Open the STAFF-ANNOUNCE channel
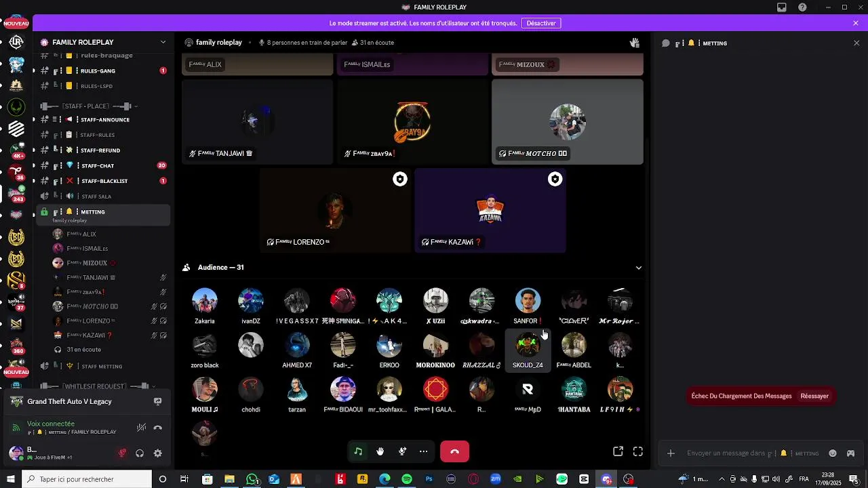The width and height of the screenshot is (868, 488). tap(104, 120)
